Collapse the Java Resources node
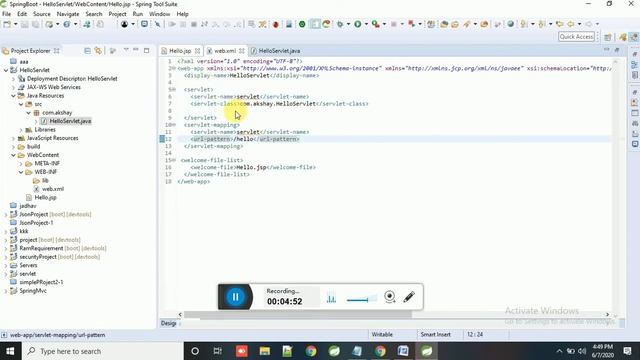Screen dimensions: 640x360 pyautogui.click(x=13, y=96)
